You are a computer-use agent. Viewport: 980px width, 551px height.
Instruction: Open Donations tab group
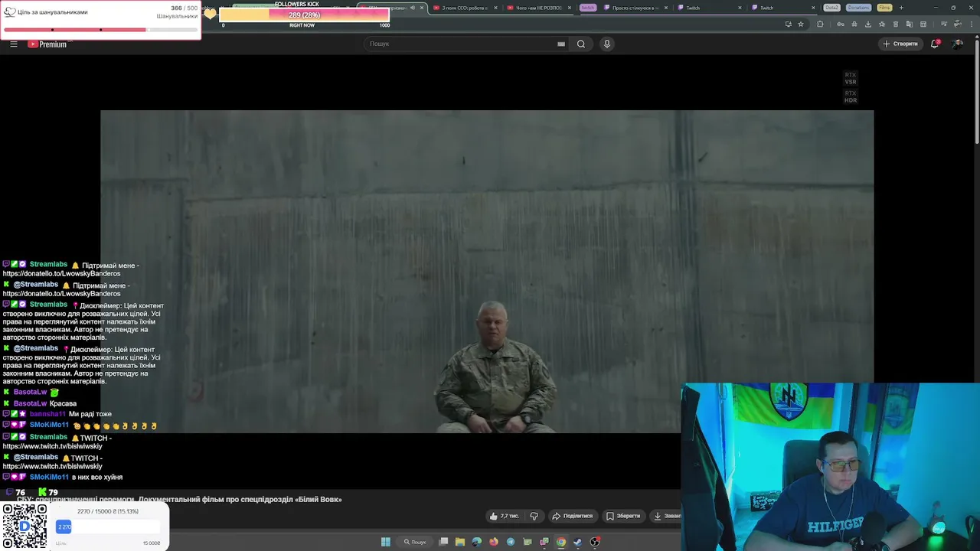(x=858, y=8)
